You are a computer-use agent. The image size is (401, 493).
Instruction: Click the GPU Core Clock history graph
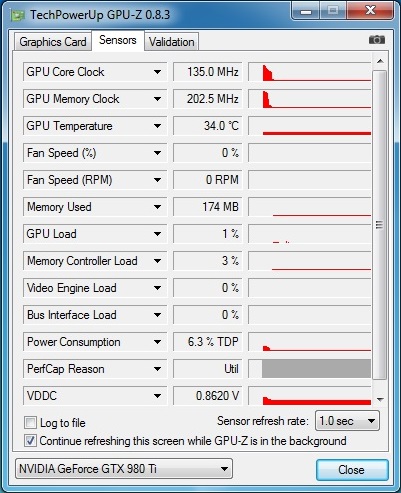click(x=310, y=72)
